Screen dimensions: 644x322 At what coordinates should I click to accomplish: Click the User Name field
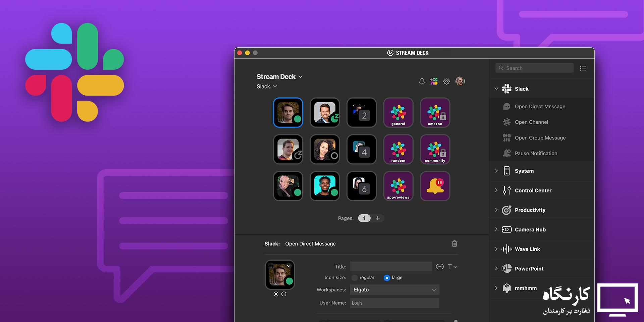click(x=394, y=303)
